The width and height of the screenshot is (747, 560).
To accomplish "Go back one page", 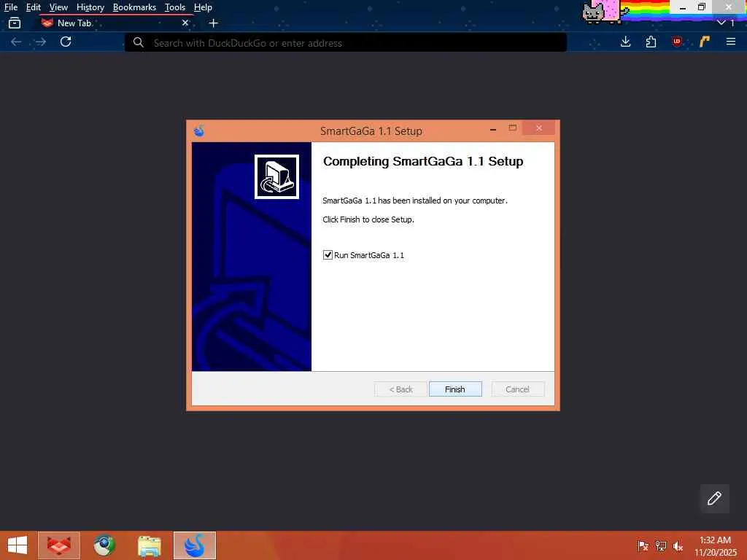I will pyautogui.click(x=16, y=42).
